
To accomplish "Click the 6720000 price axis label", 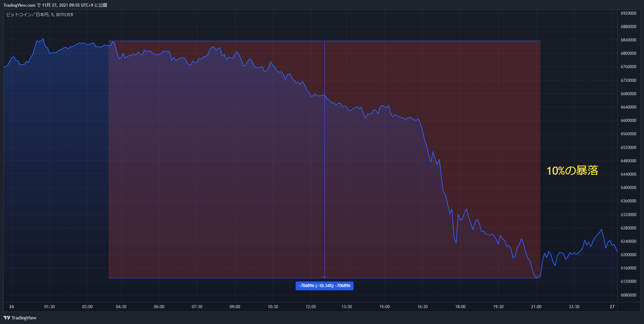I will [629, 80].
